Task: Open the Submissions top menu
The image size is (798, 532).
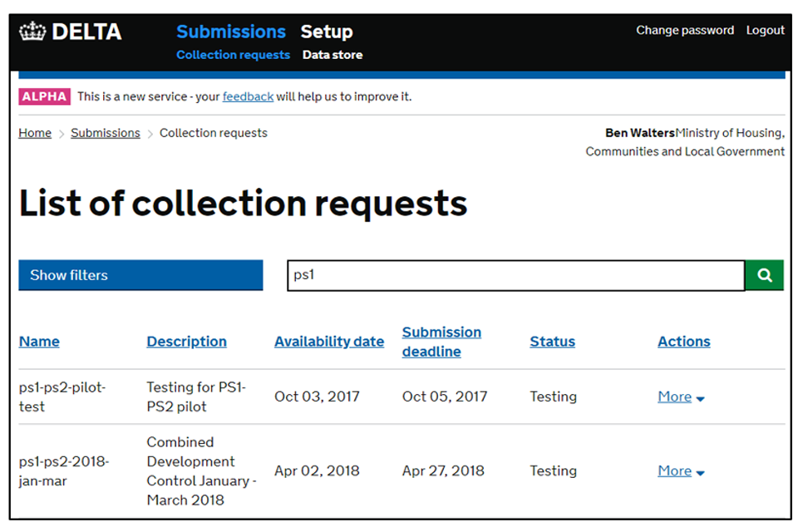Action: [230, 32]
